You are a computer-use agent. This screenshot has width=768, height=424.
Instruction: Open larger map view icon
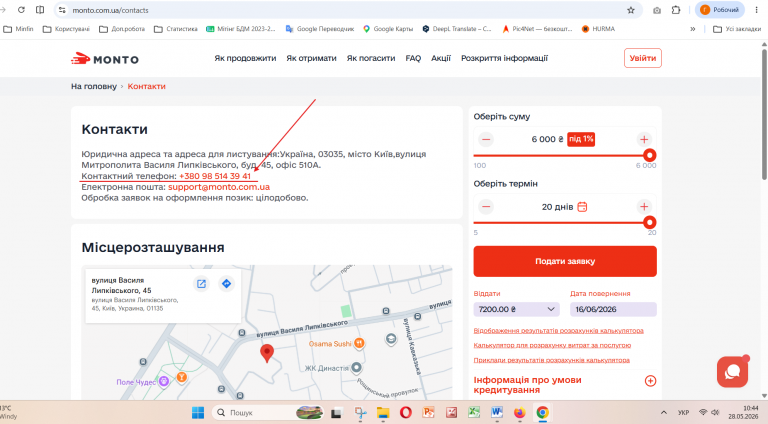(x=201, y=283)
